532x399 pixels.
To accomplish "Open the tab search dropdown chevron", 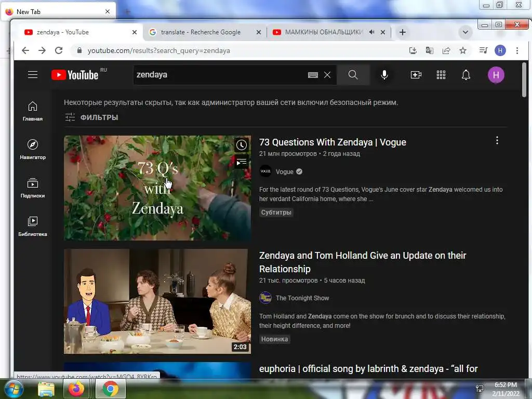I will click(465, 32).
